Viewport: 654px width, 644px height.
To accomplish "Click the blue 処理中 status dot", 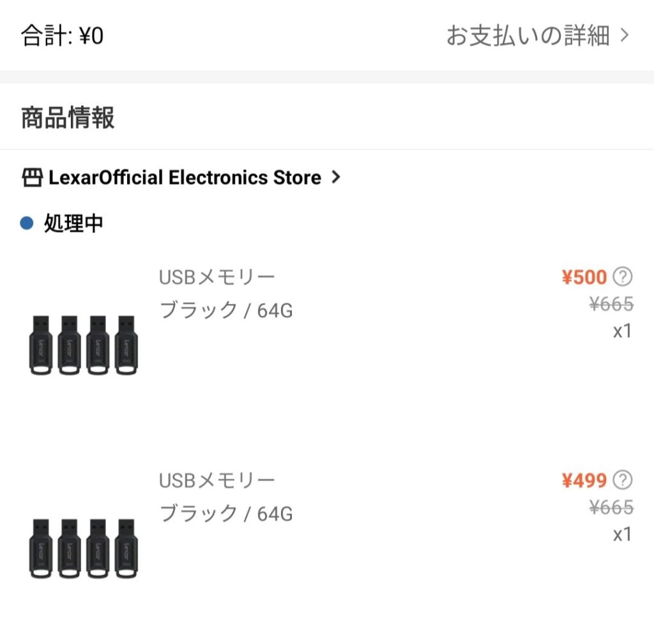I will 27,223.
